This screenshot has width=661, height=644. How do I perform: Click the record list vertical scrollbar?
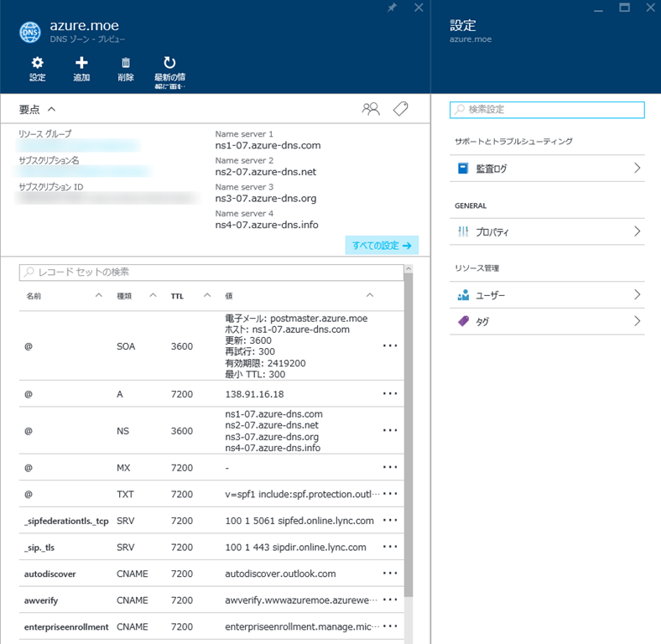pyautogui.click(x=408, y=434)
